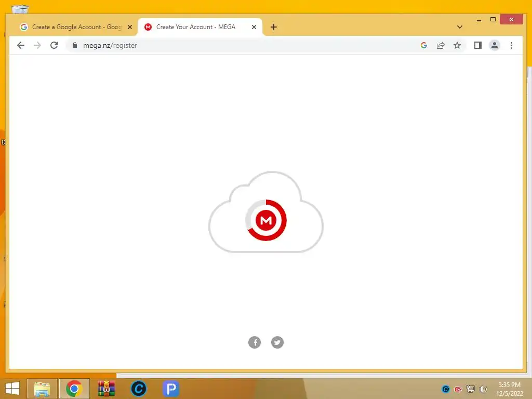Open the P app in taskbar
The height and width of the screenshot is (399, 532).
click(x=170, y=389)
